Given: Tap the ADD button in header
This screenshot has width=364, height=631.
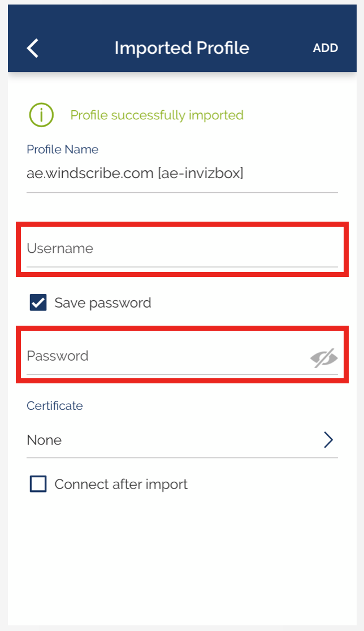Looking at the screenshot, I should pyautogui.click(x=326, y=48).
